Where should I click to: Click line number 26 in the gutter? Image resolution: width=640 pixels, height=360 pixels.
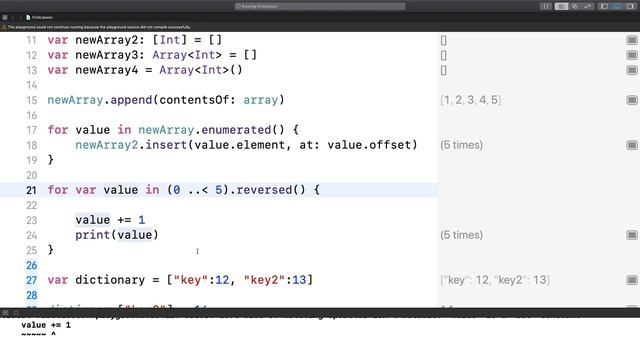click(x=31, y=265)
